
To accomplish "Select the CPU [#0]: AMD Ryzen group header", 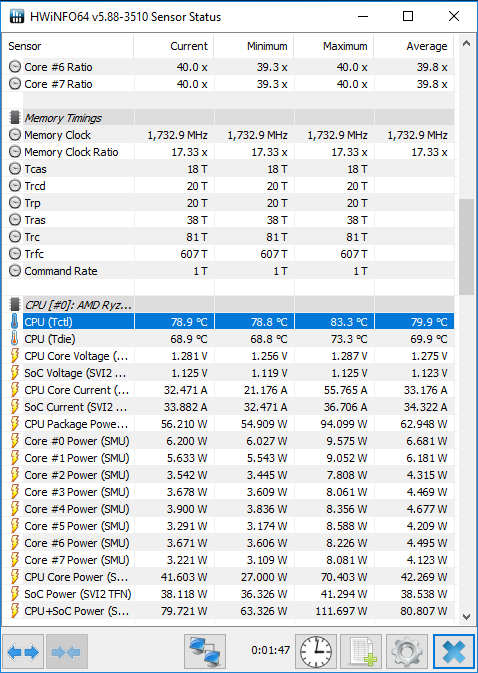I will 228,305.
